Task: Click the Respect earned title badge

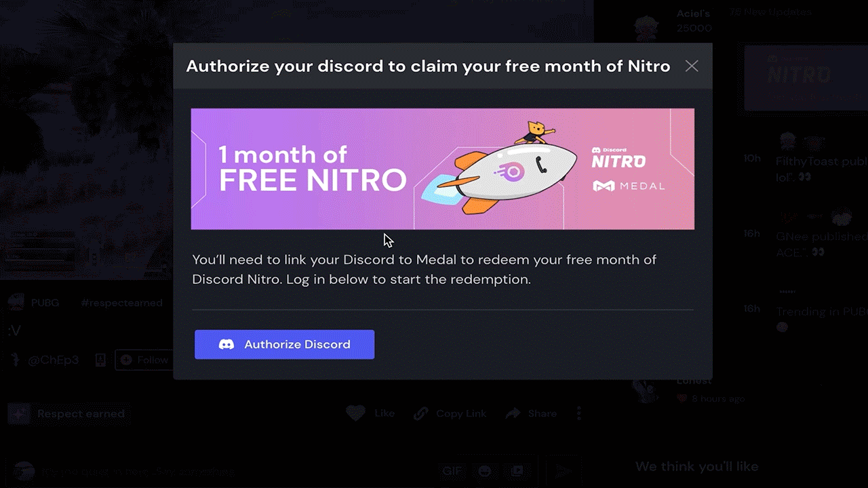Action: pos(67,413)
